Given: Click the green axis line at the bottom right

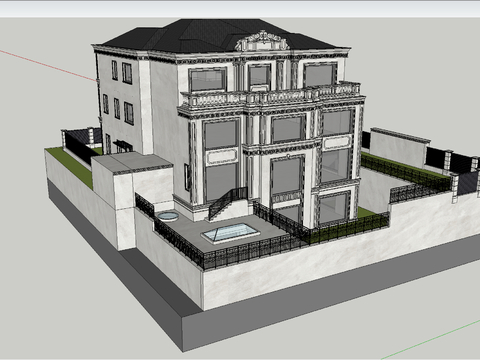Looking at the screenshot, I should 430,340.
